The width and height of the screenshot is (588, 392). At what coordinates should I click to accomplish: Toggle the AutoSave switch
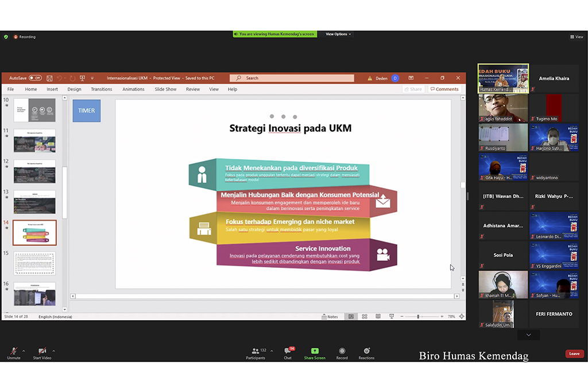tap(35, 78)
